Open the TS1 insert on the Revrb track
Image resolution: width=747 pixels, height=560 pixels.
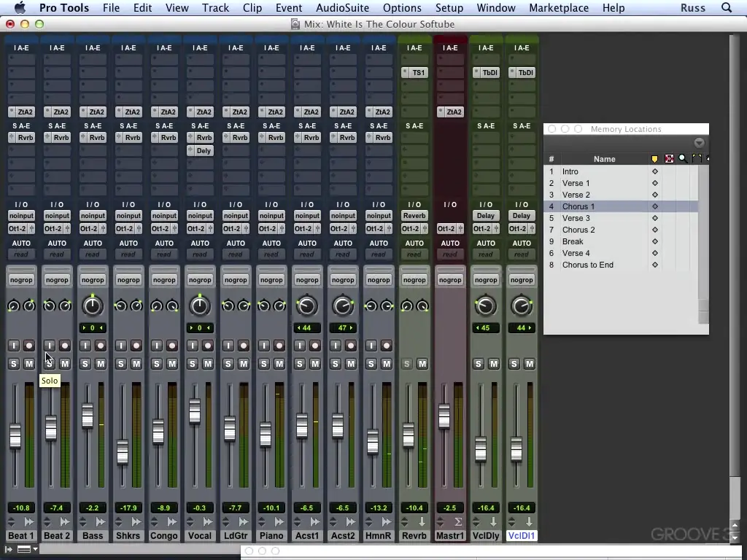[x=414, y=72]
